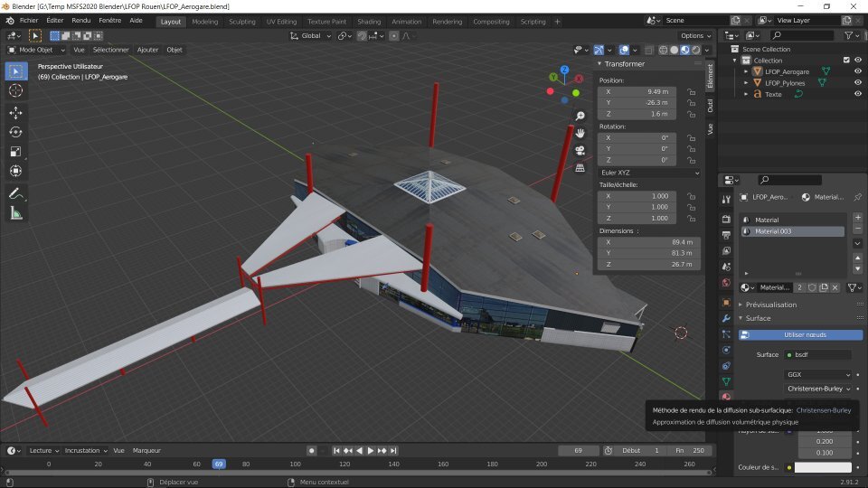Click the viewport Options button
Viewport: 868px width, 488px height.
[x=696, y=36]
